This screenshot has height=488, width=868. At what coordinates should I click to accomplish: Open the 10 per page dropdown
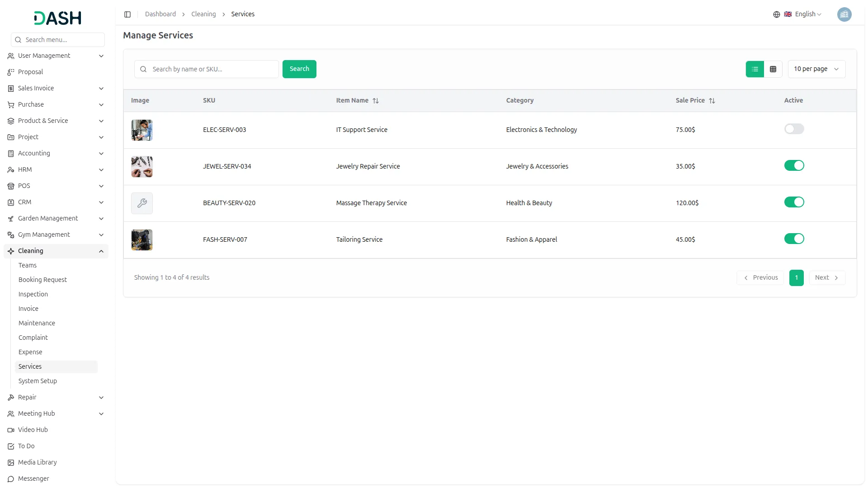[x=816, y=69]
